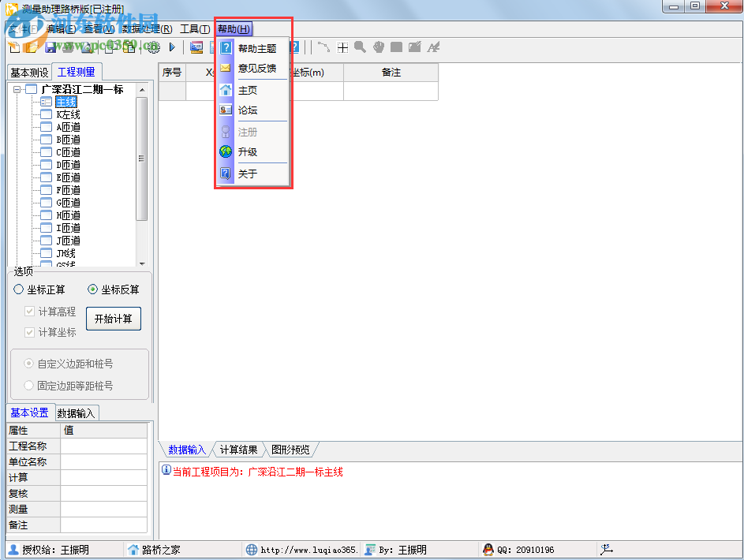Click the tree vertical scrollbar thumb

pyautogui.click(x=141, y=159)
